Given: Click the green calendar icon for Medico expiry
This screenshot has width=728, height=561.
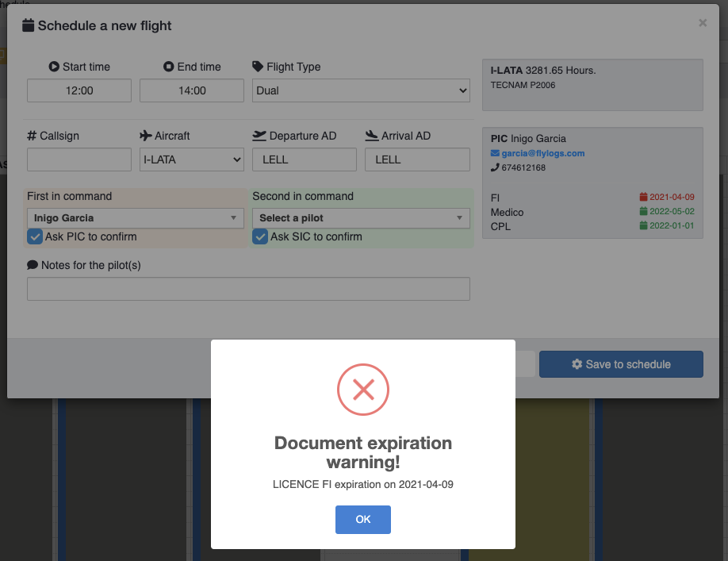Looking at the screenshot, I should [644, 212].
